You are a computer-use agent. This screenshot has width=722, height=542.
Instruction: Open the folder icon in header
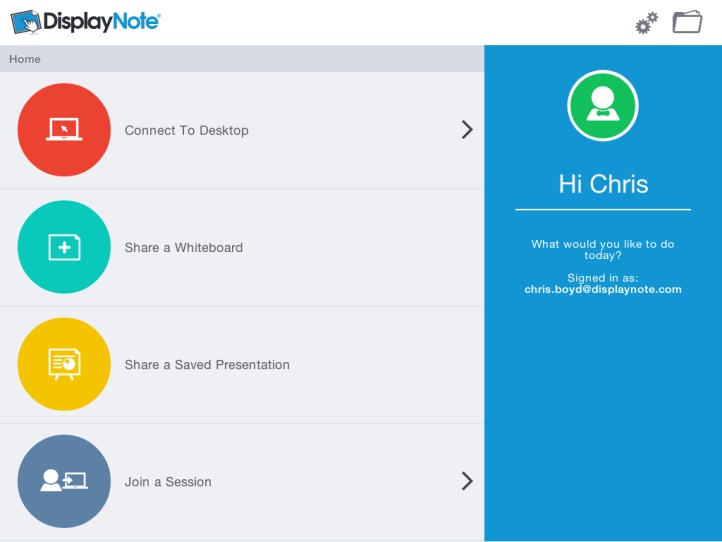(687, 22)
